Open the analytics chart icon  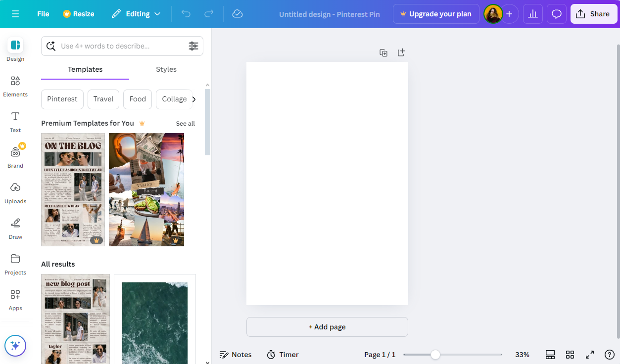pyautogui.click(x=533, y=14)
